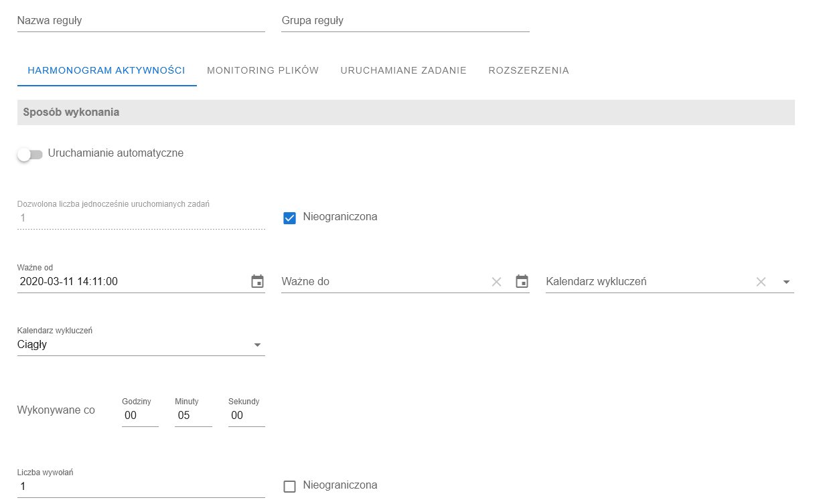
Task: Select the Sekundy field showing 00
Action: click(x=246, y=416)
